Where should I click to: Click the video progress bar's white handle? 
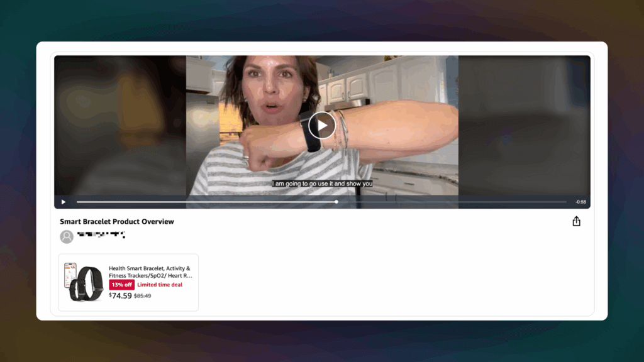pyautogui.click(x=336, y=202)
